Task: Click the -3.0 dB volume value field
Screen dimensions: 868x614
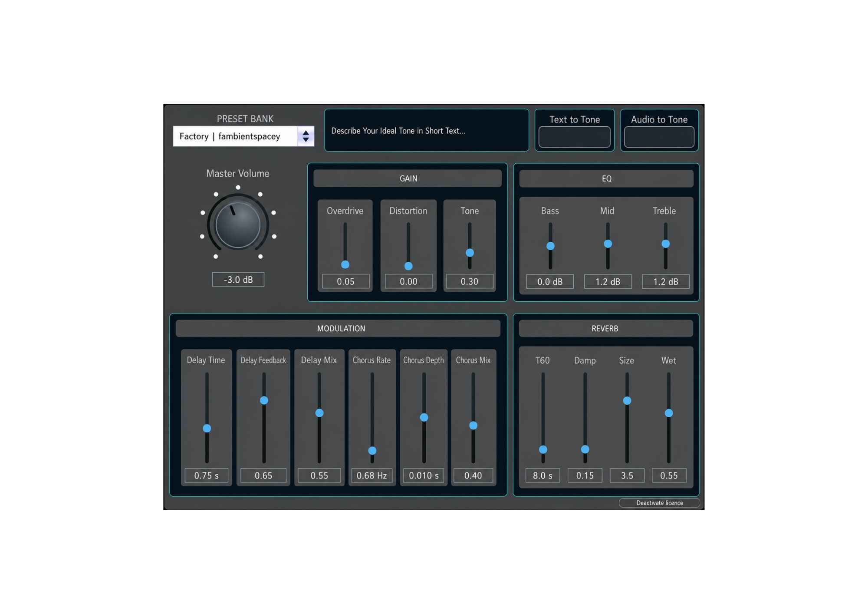Action: tap(238, 279)
